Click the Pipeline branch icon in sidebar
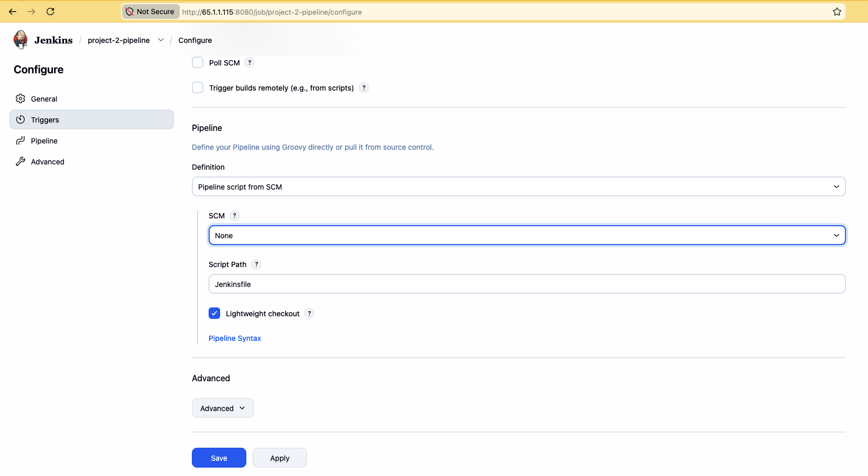This screenshot has height=476, width=868. coord(20,140)
